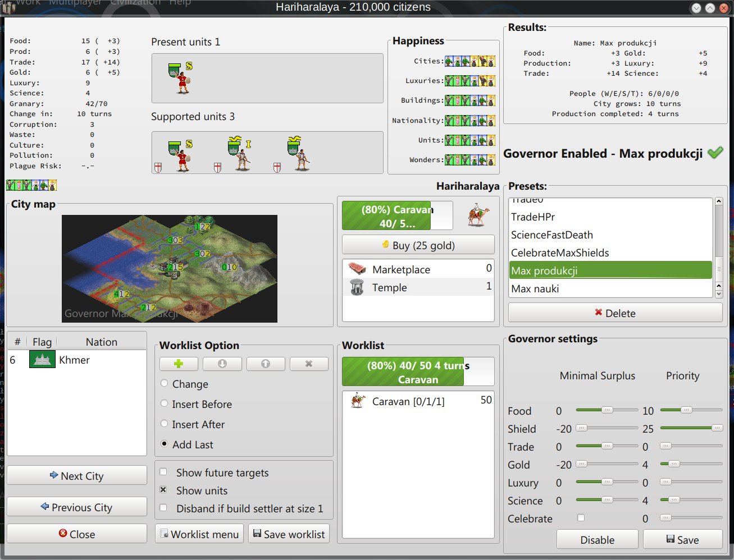This screenshot has height=560, width=734.
Task: Go to the Next City
Action: (x=77, y=476)
